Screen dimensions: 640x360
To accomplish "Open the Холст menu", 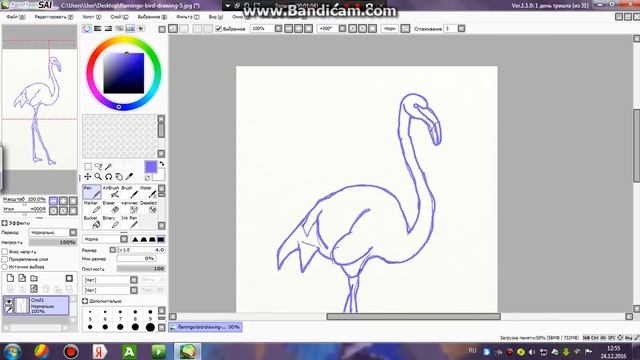I will (91, 17).
